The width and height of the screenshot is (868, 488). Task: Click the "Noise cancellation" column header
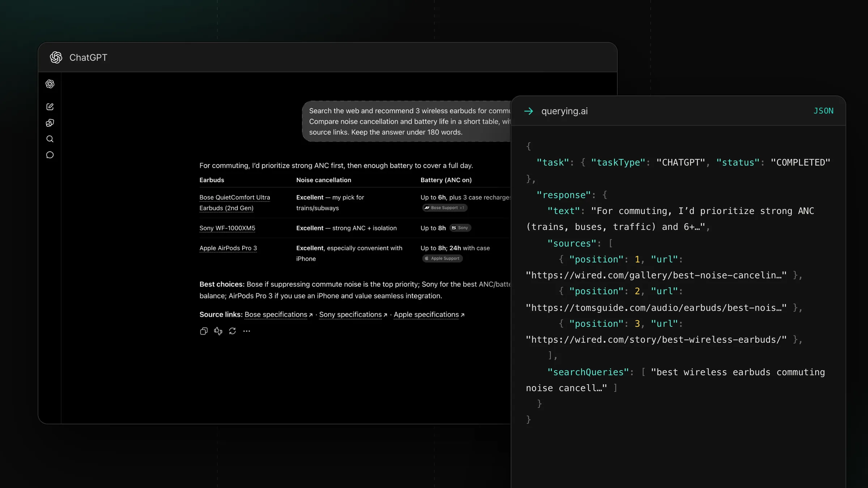pos(324,180)
